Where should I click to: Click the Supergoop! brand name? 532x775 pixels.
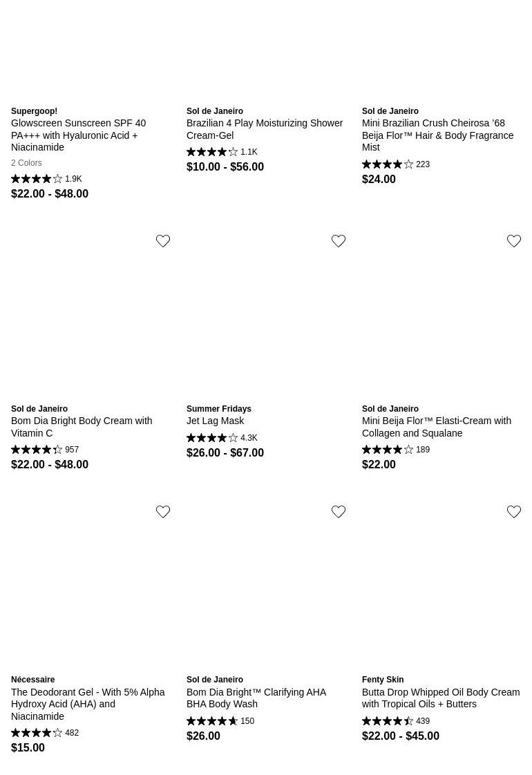click(34, 111)
